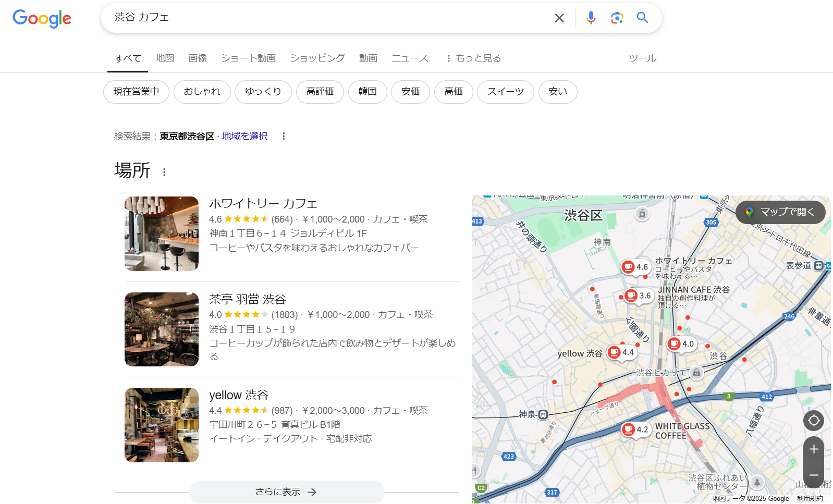The height and width of the screenshot is (504, 833).
Task: Open the ニュース tab
Action: pyautogui.click(x=410, y=58)
